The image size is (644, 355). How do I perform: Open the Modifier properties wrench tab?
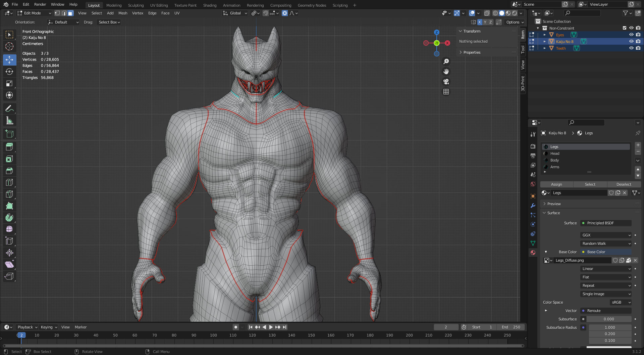pyautogui.click(x=533, y=206)
